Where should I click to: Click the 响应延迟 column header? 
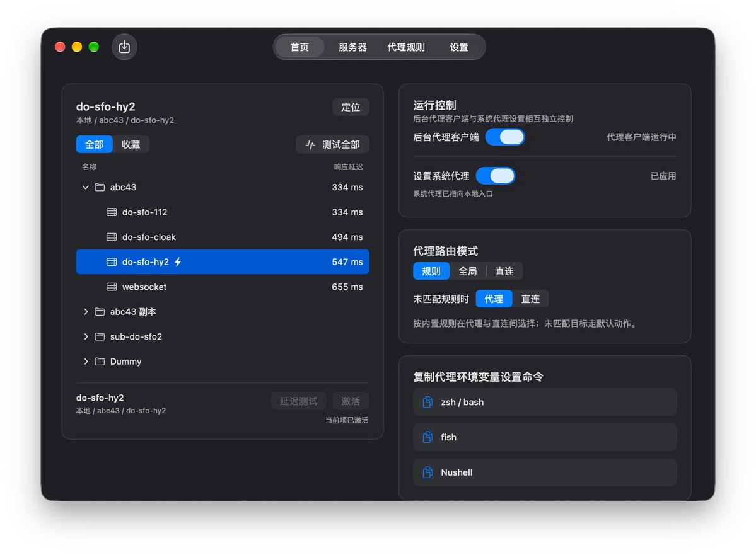(x=348, y=167)
